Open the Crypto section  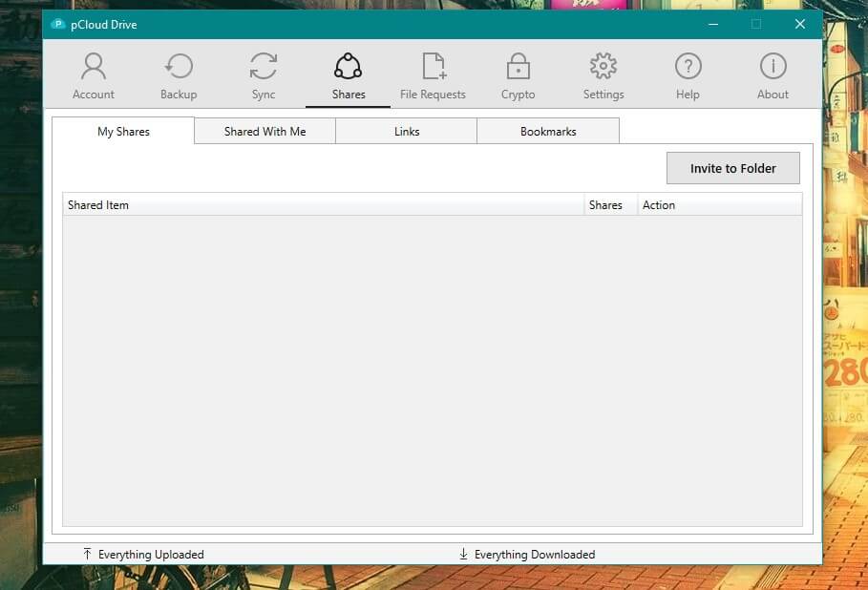pos(518,74)
